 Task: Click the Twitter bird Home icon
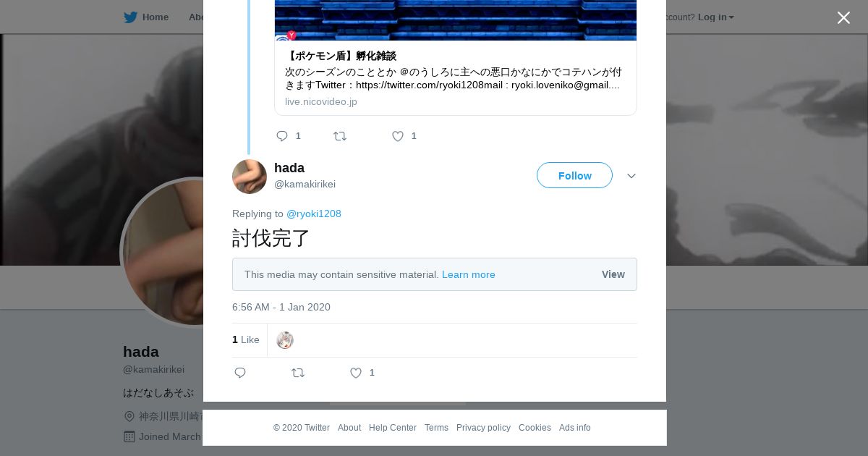coord(130,17)
